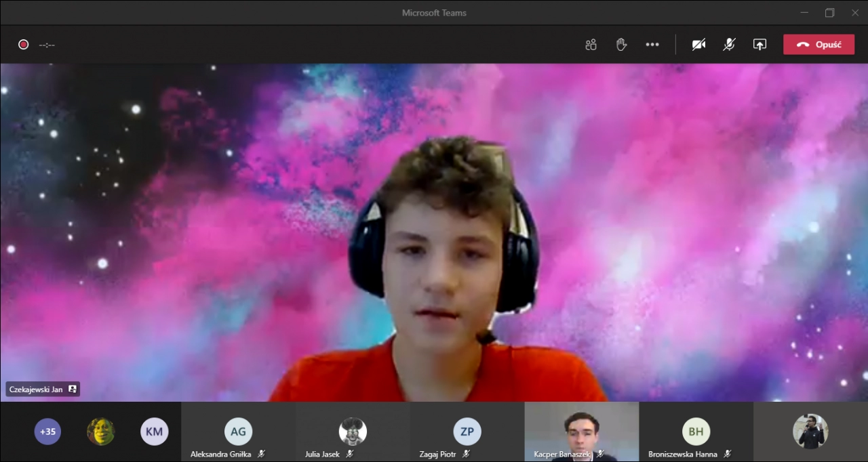
Task: Restore down the Teams window
Action: point(829,12)
